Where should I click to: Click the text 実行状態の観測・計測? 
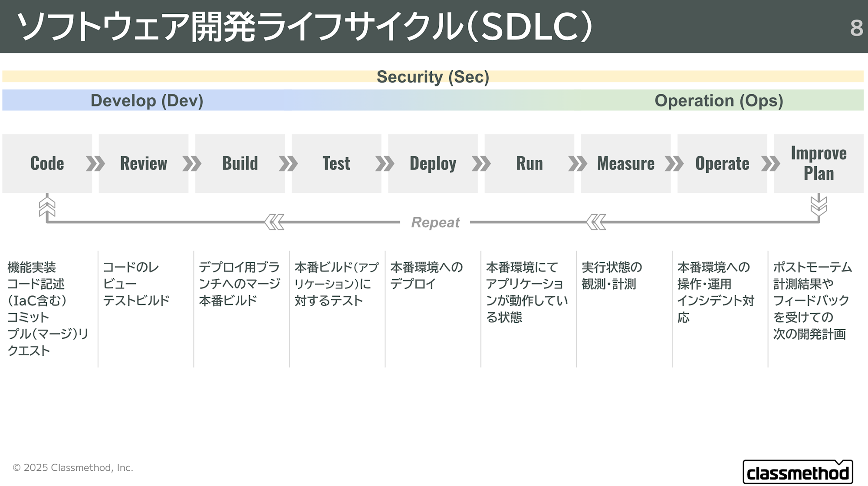612,275
